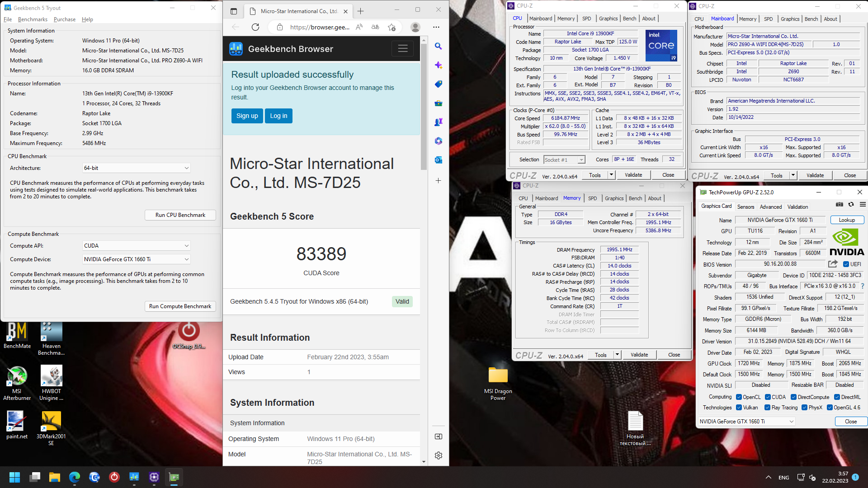Toggle the DirectML checkbox
Screen dimensions: 868x488
tap(837, 397)
